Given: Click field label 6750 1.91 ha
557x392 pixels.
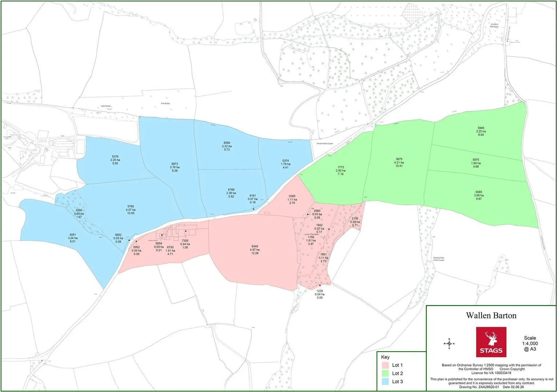Looking at the screenshot, I should tap(170, 250).
